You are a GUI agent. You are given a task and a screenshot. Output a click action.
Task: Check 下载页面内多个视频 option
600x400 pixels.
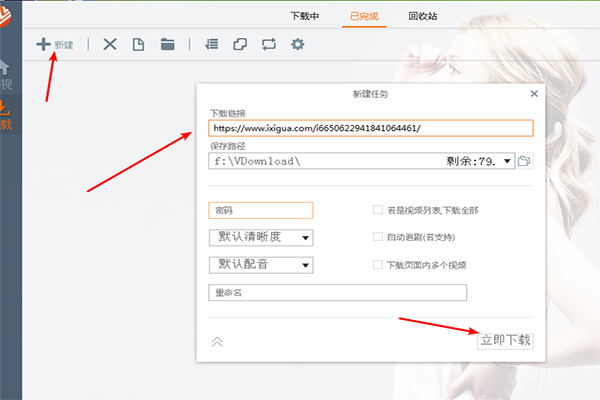point(378,265)
